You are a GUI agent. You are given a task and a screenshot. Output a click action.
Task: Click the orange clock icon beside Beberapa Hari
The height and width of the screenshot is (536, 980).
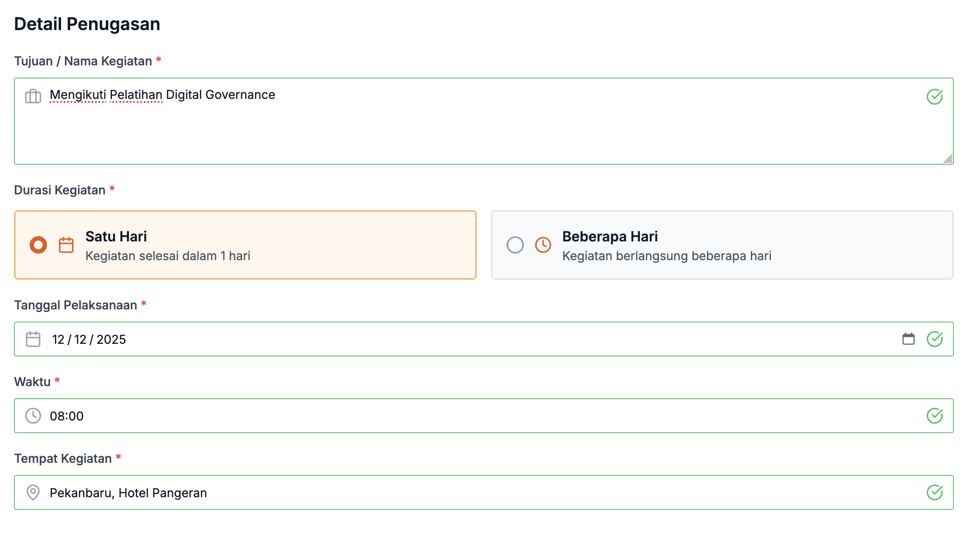point(543,245)
